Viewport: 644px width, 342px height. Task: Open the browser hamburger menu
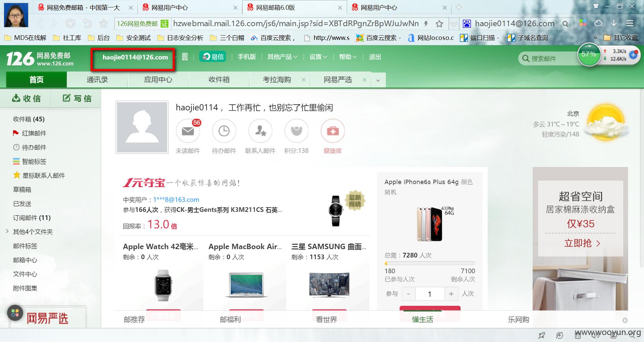pos(630,23)
